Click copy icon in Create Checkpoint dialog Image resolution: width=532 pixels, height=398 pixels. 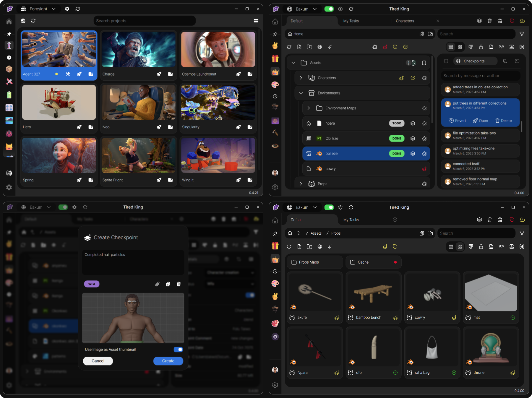coord(168,284)
